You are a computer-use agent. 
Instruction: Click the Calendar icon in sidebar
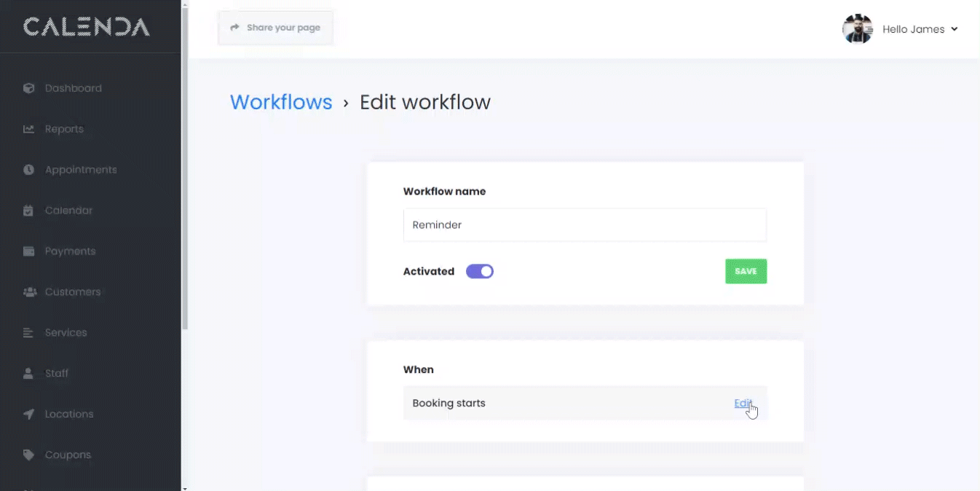[29, 211]
